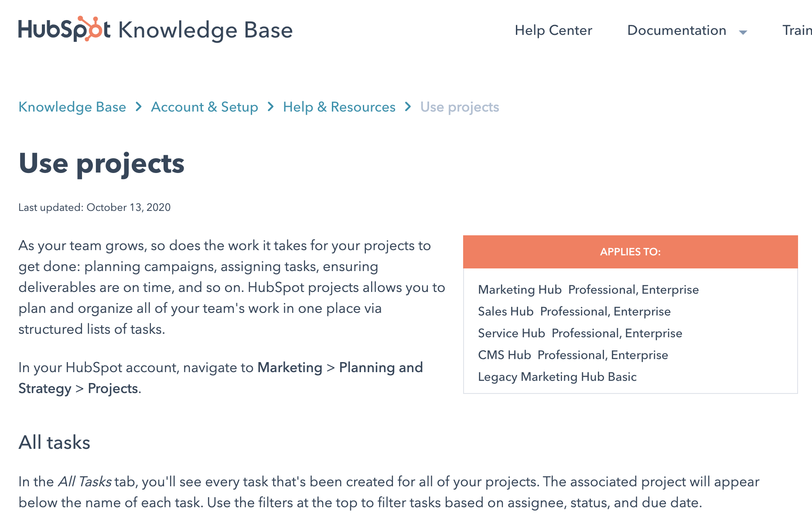Click the HubSpot Knowledge Base wordmark
Viewport: 812px width, 529px height.
pos(155,30)
